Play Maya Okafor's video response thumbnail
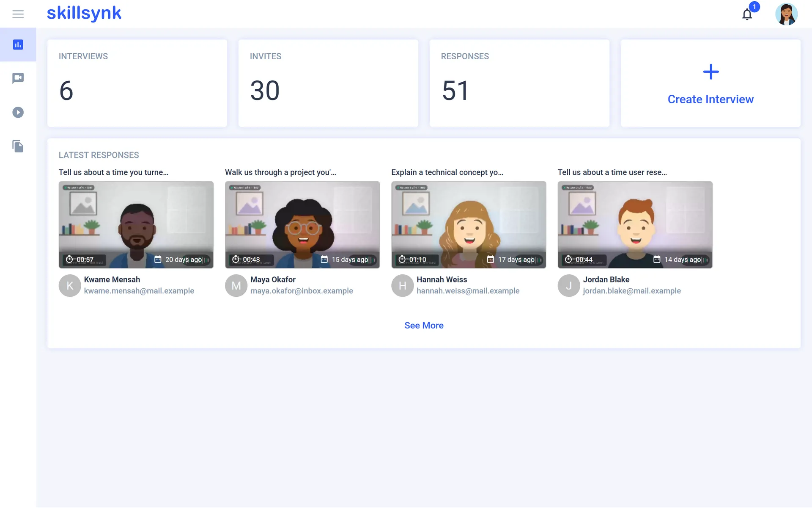This screenshot has width=812, height=508. point(302,225)
